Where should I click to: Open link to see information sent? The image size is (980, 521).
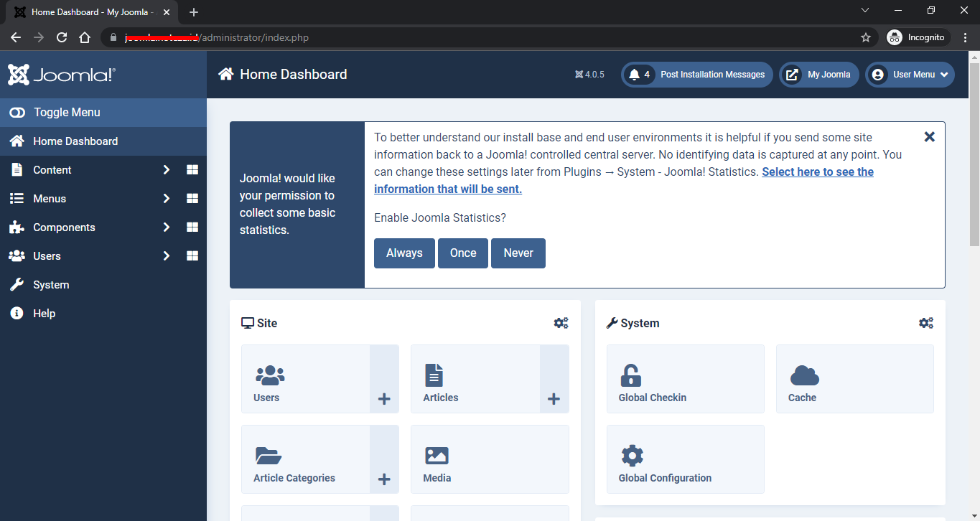[623, 181]
